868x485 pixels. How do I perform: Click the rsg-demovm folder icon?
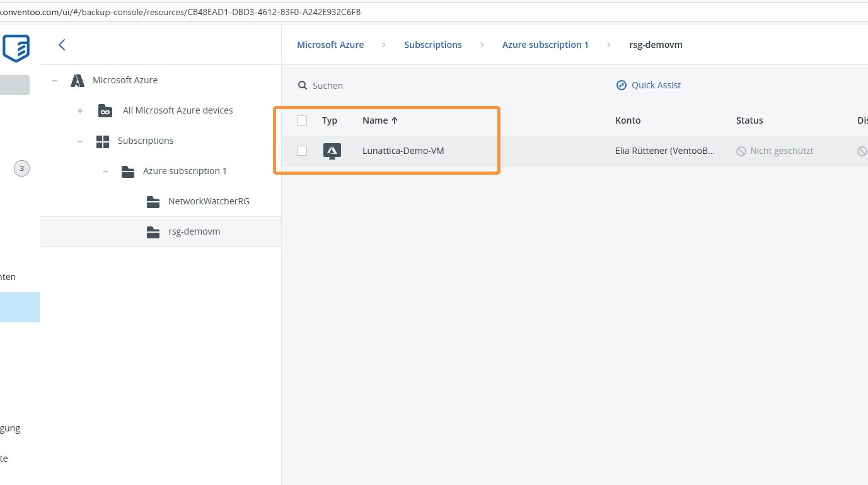(x=153, y=231)
